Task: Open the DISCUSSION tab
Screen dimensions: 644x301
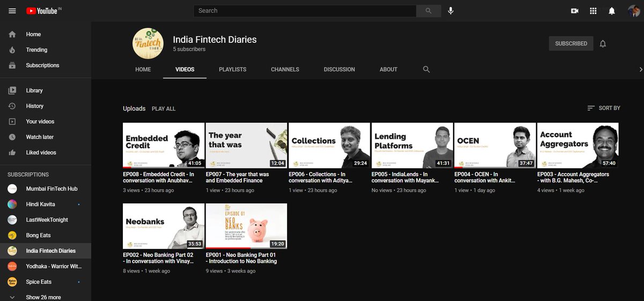Action: [339, 69]
